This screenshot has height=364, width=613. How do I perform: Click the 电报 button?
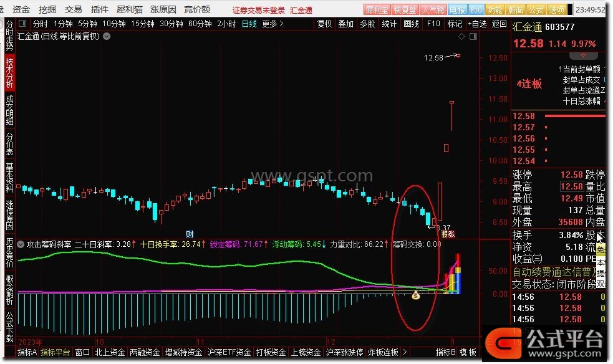[x=457, y=9]
